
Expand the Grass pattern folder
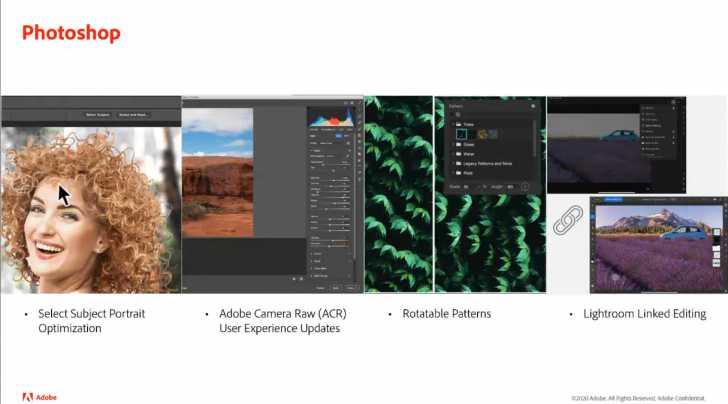pyautogui.click(x=453, y=144)
